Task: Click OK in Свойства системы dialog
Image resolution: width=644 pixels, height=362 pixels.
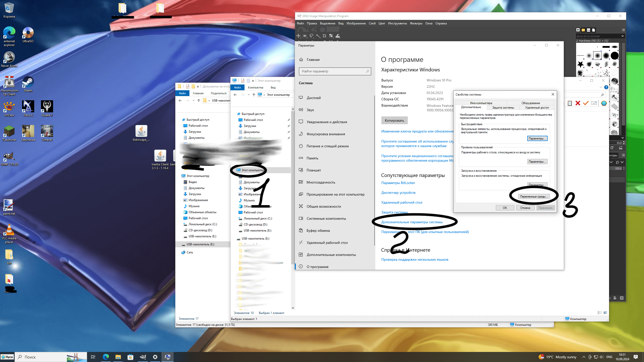Action: 505,208
